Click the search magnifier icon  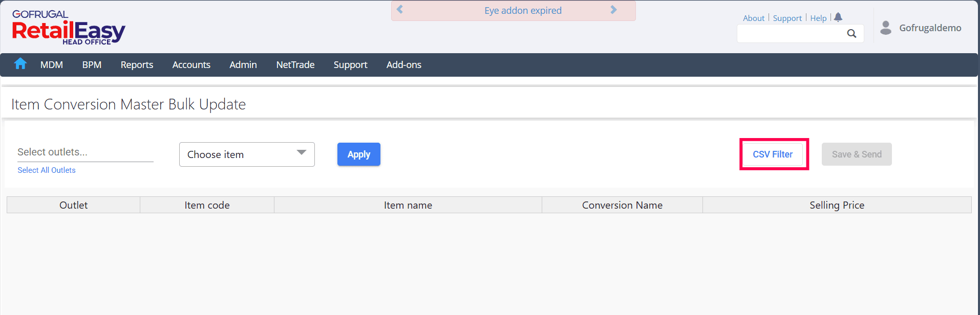pyautogui.click(x=851, y=34)
